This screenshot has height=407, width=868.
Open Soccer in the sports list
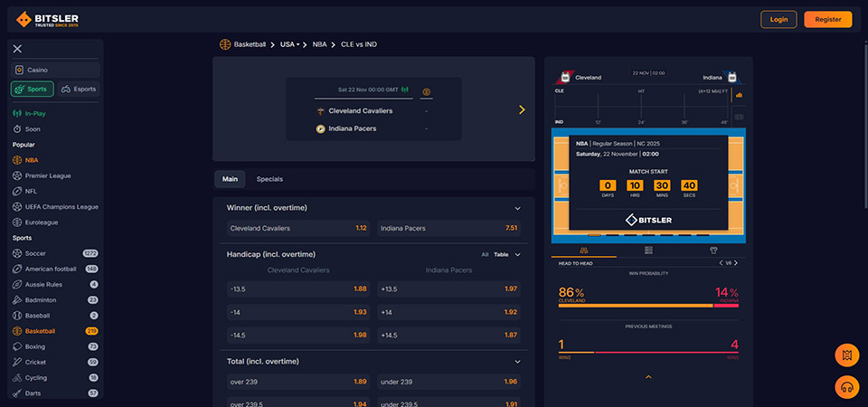[55, 253]
